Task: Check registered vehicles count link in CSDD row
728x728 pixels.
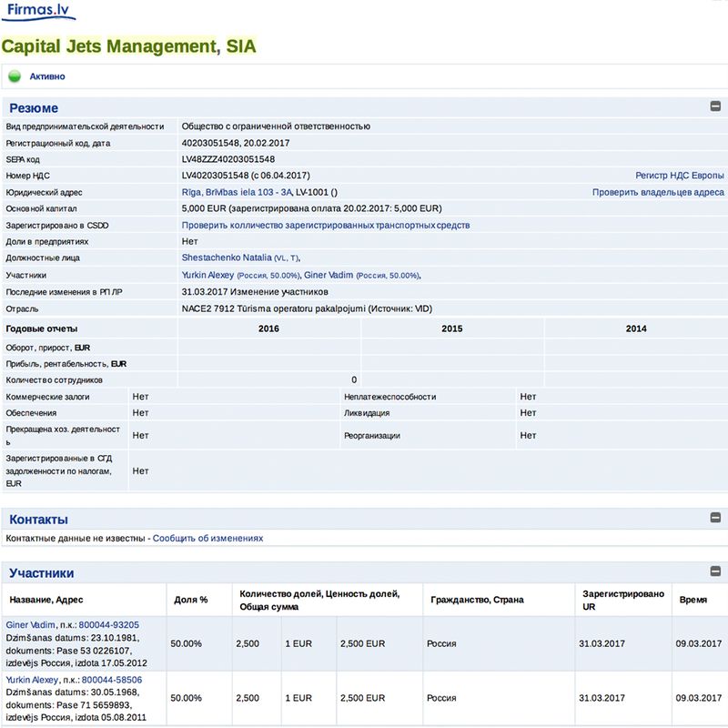Action: [x=326, y=225]
